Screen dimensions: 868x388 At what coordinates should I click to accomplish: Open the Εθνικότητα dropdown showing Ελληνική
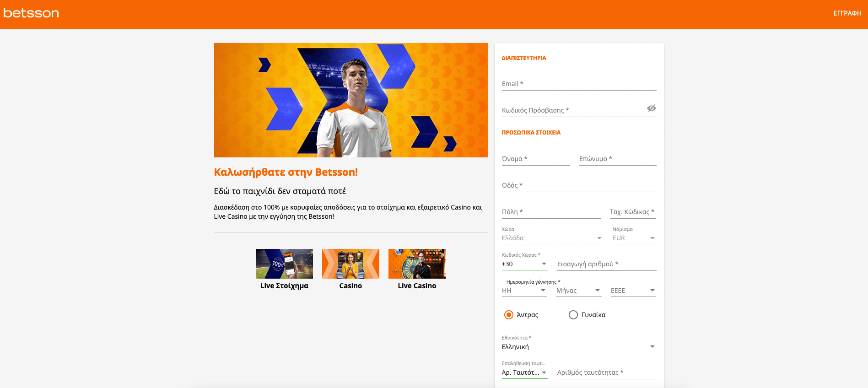579,347
